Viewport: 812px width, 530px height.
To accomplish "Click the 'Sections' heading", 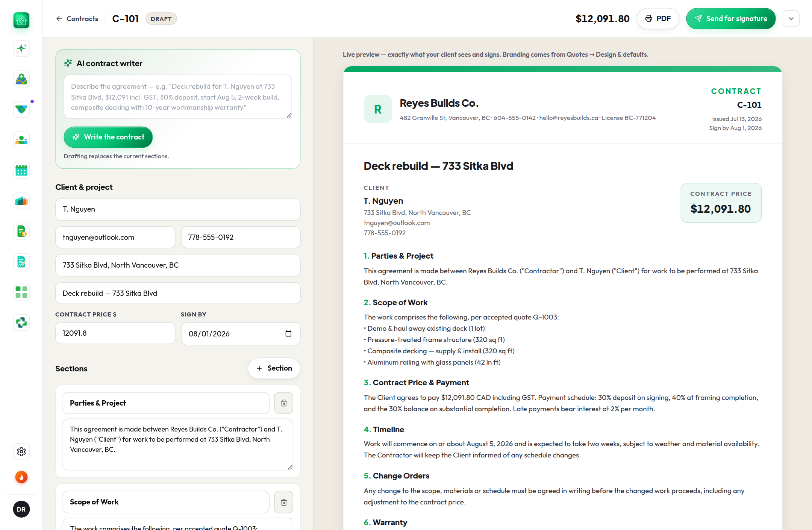I will [x=71, y=369].
